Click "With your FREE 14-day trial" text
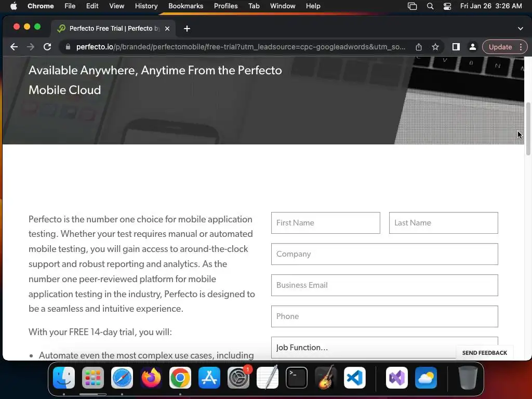The width and height of the screenshot is (532, 399). pos(100,332)
